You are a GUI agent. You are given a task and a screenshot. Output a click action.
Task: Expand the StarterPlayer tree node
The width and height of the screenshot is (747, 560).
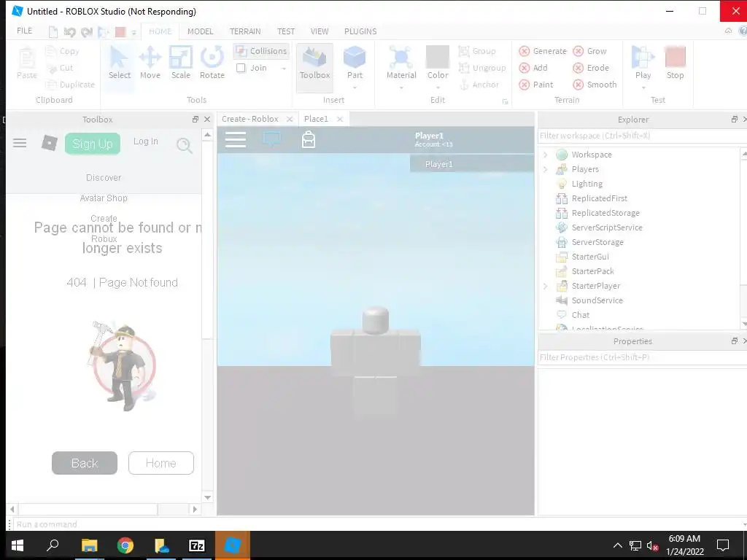pyautogui.click(x=546, y=286)
